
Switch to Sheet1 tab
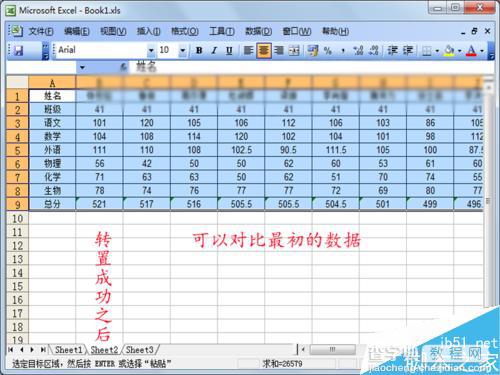click(x=68, y=350)
